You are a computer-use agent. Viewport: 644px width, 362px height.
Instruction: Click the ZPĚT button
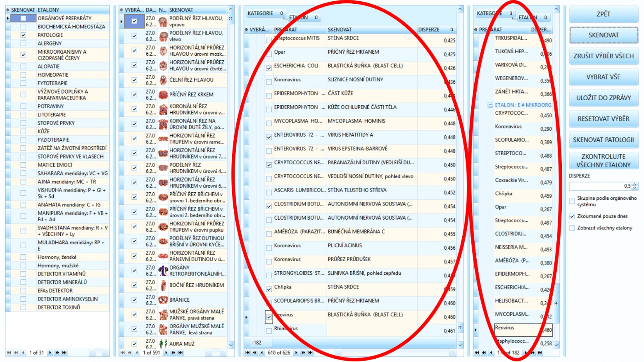(x=604, y=14)
